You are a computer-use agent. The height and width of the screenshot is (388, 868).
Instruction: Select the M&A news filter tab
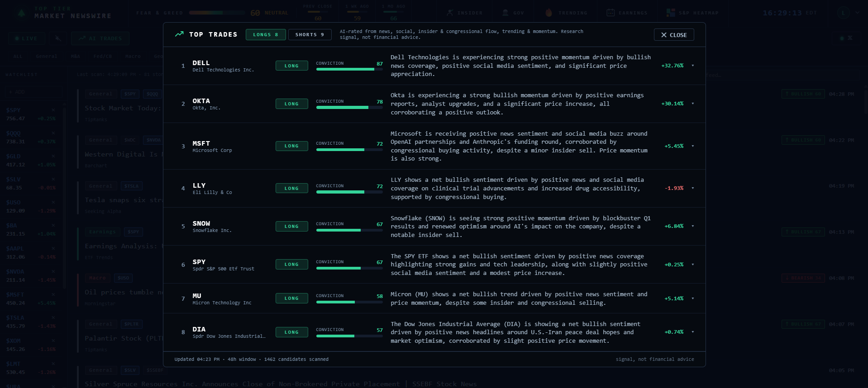pos(75,57)
